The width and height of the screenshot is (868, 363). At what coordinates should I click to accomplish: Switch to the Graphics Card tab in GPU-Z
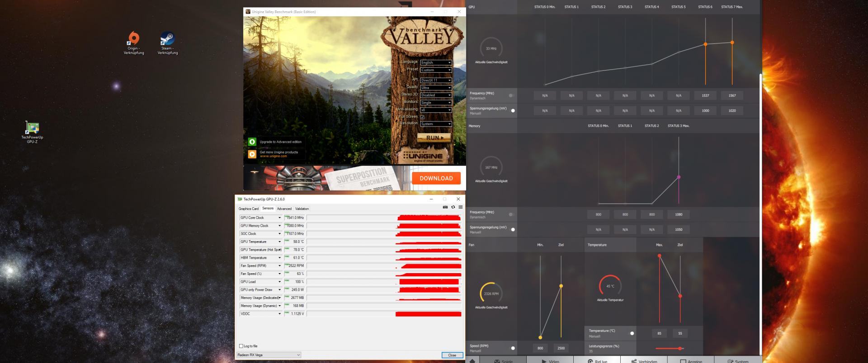(249, 209)
